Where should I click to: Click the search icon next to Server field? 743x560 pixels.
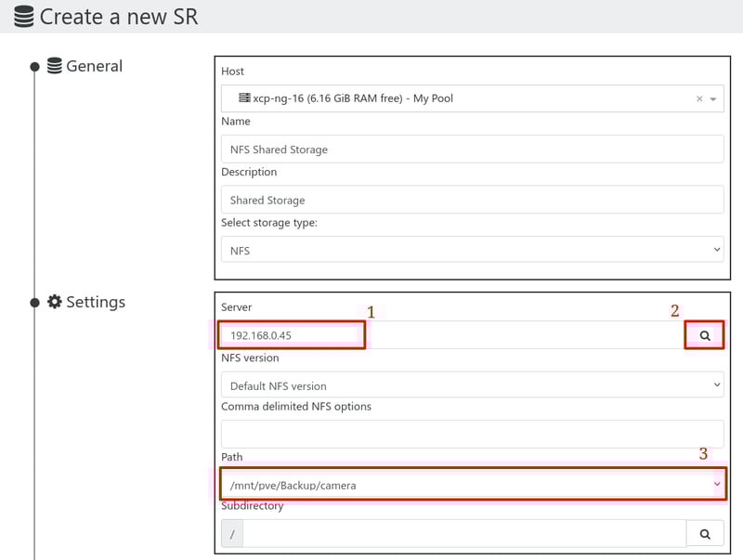[x=705, y=335]
